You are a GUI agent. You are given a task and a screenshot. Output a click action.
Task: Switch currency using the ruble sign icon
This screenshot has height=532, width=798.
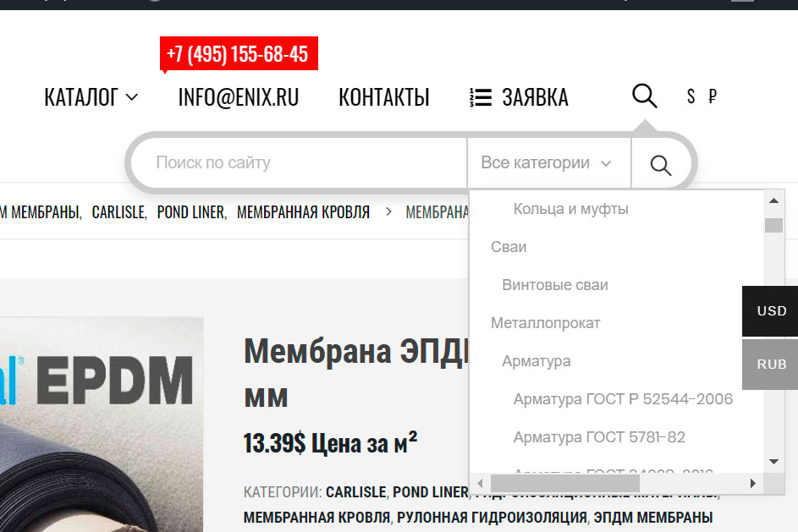[713, 96]
